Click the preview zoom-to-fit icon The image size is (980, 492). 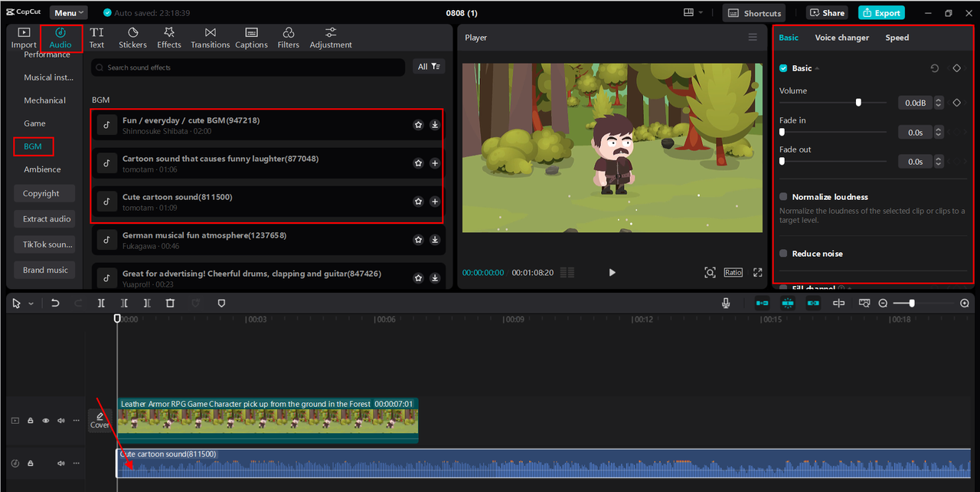pyautogui.click(x=710, y=272)
